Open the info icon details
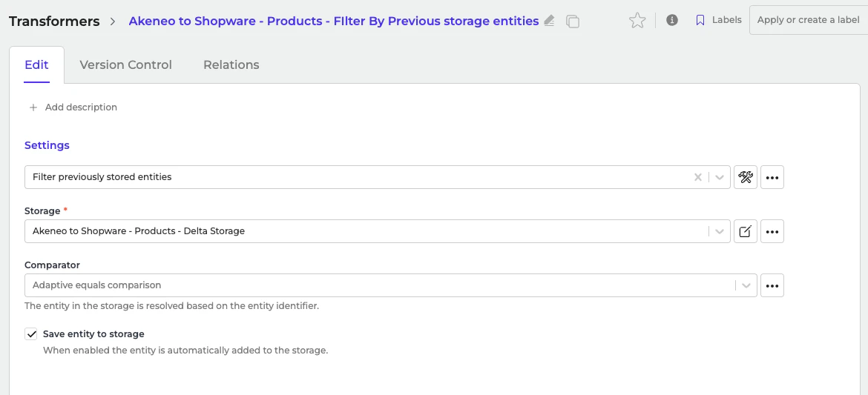Viewport: 868px width, 395px height. click(x=672, y=21)
